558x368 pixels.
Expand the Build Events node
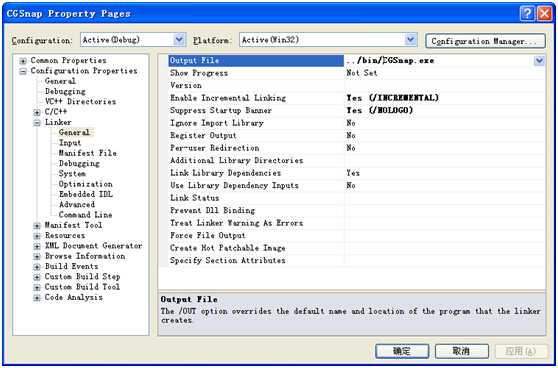pyautogui.click(x=37, y=267)
